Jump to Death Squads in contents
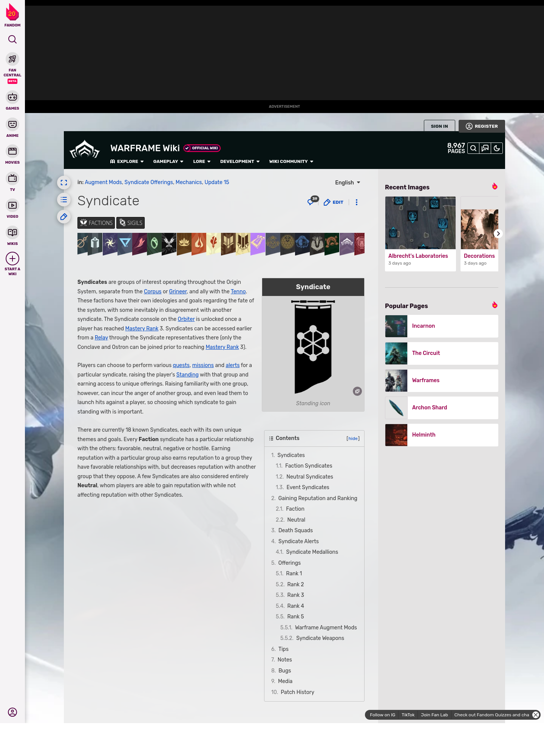Viewport: 544px width, 756px height. pos(295,530)
